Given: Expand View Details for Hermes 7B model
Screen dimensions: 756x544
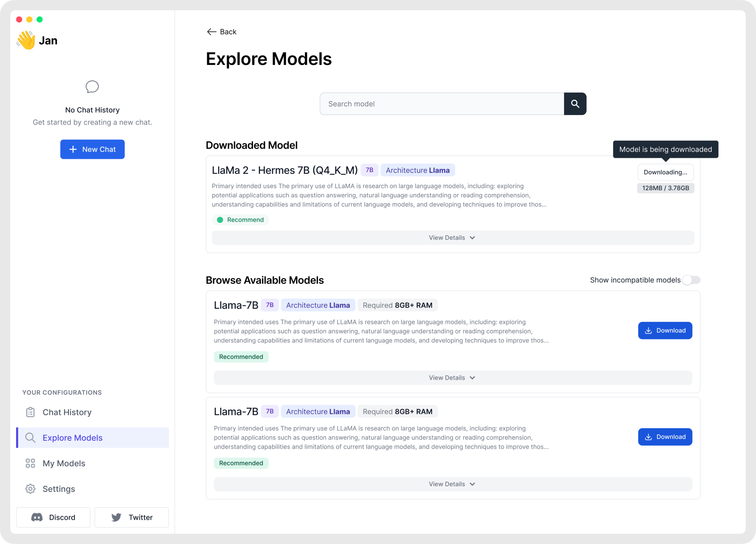Looking at the screenshot, I should 452,238.
